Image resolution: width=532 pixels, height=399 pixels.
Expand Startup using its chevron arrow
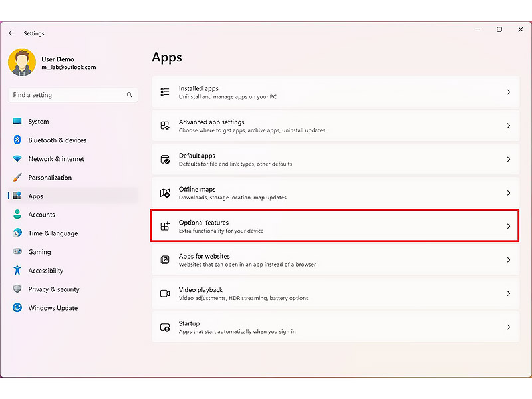pyautogui.click(x=508, y=327)
